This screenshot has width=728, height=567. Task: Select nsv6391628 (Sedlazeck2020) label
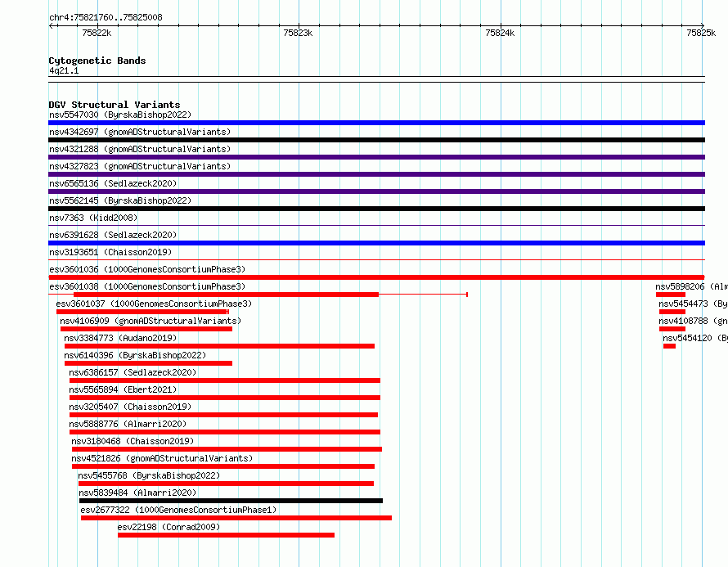tap(113, 235)
